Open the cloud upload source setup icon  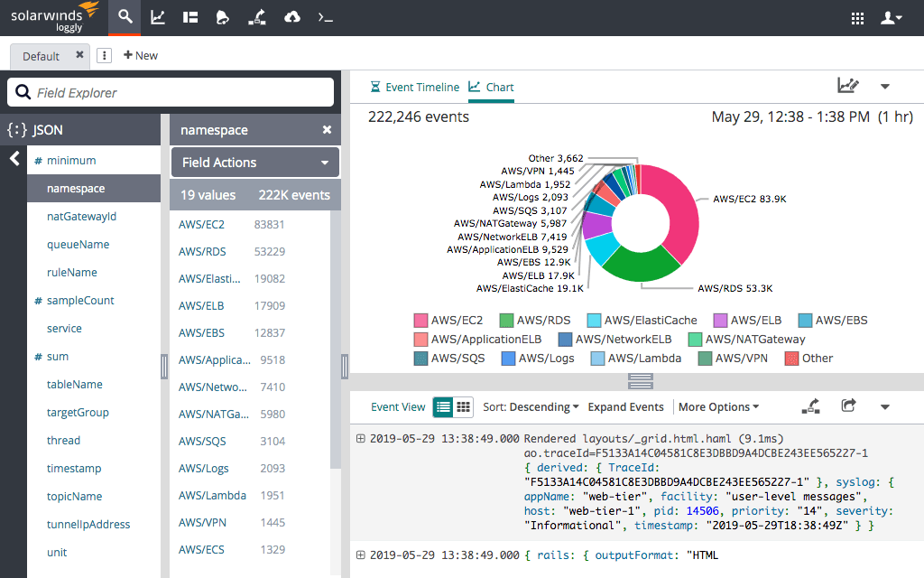coord(291,17)
